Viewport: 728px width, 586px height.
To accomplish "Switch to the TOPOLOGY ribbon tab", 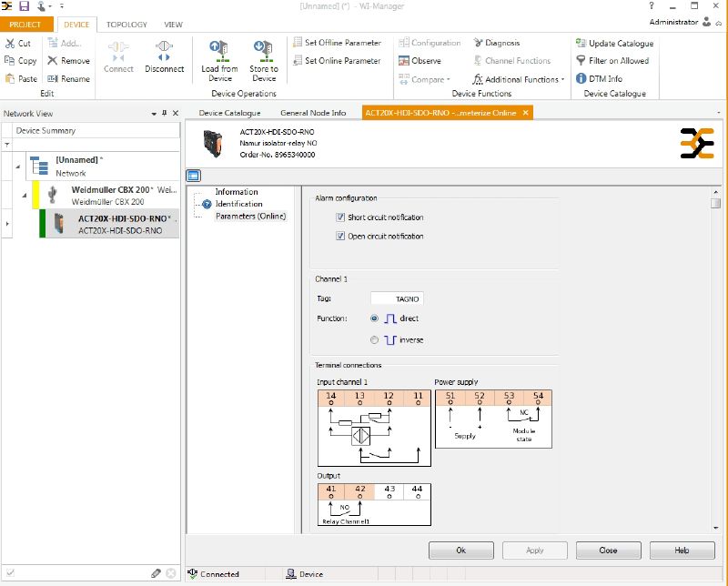I will (x=126, y=25).
